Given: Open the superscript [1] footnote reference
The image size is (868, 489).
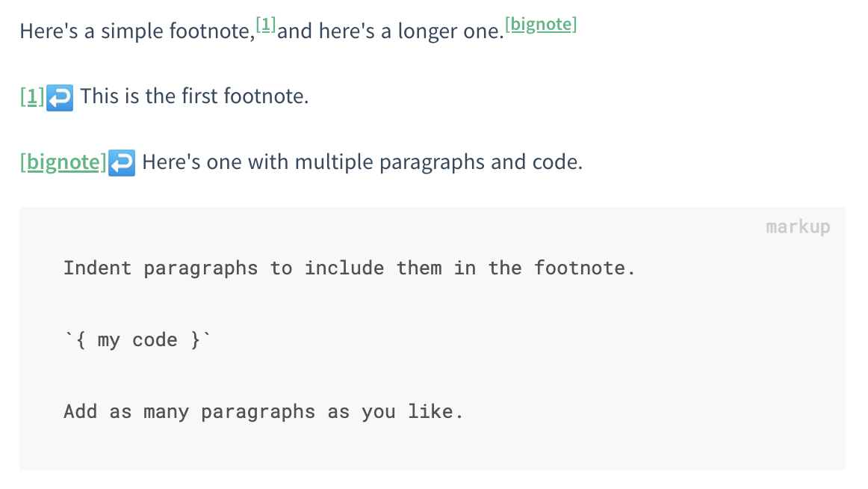Looking at the screenshot, I should (x=266, y=25).
